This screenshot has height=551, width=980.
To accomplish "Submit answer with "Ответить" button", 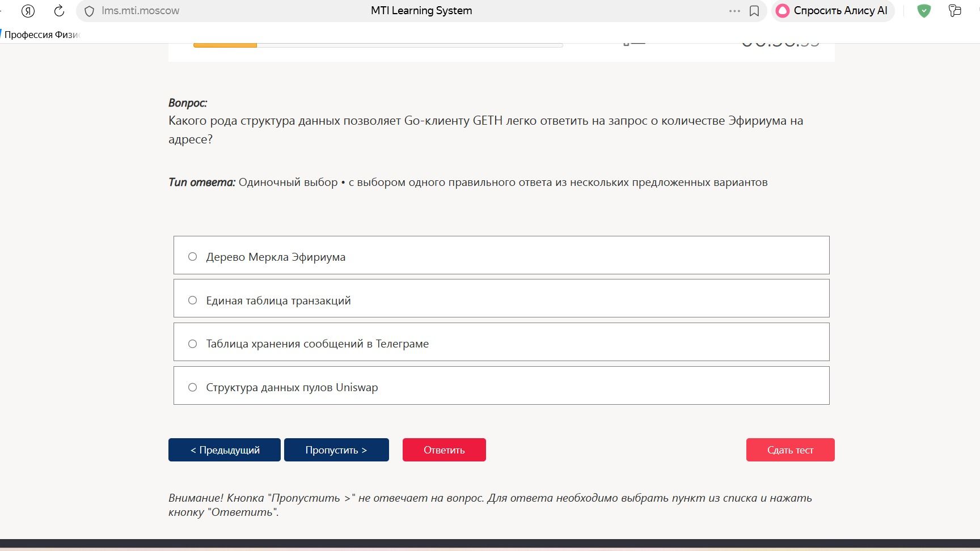I will (444, 450).
